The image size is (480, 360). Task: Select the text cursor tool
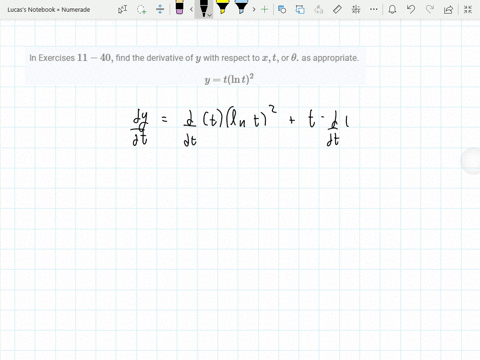[122, 9]
